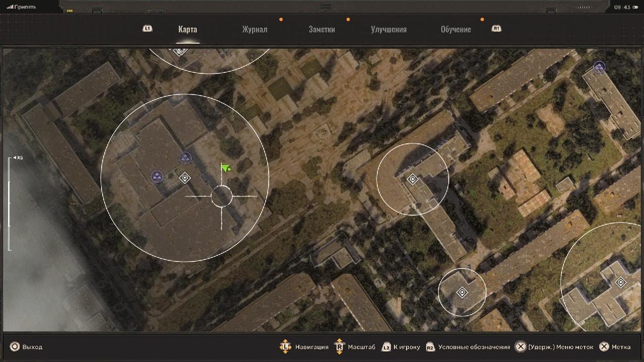
Task: Center the map with К игроку
Action: pos(407,347)
